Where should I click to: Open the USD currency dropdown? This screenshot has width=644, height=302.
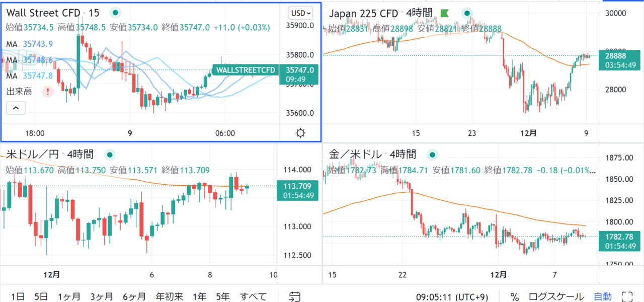(x=300, y=13)
